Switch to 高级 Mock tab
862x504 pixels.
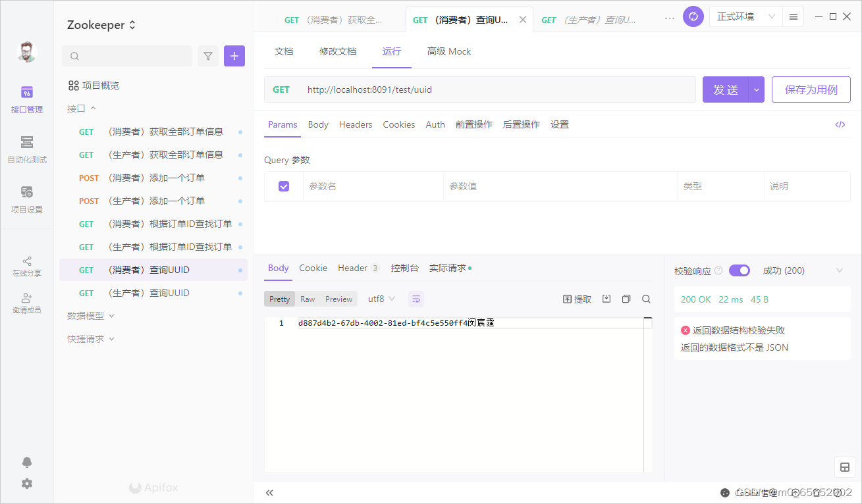[x=449, y=51]
